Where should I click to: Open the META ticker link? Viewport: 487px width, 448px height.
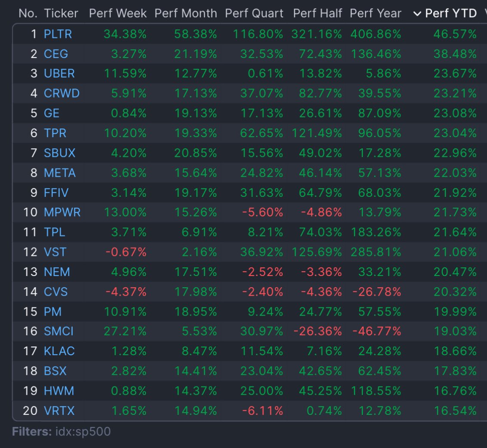[x=60, y=173]
